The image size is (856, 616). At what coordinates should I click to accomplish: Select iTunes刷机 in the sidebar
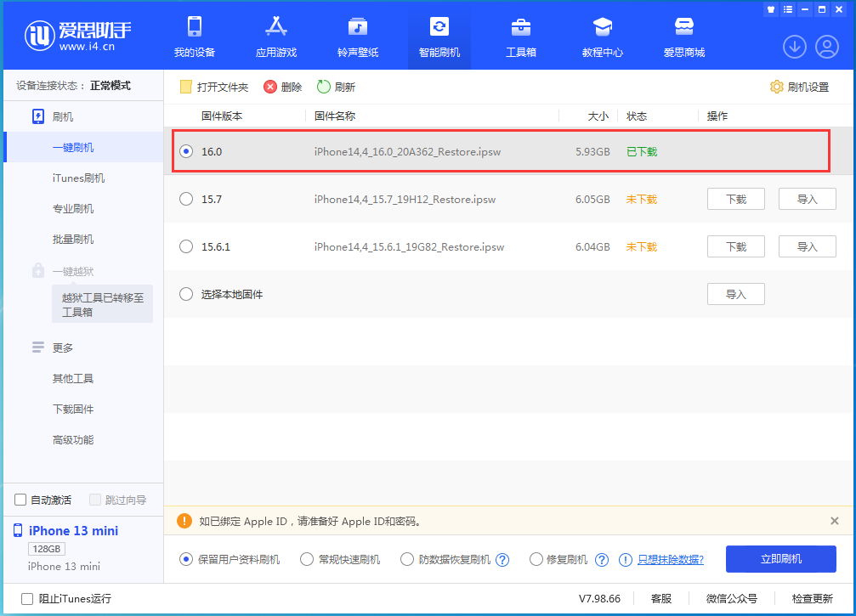tap(78, 178)
